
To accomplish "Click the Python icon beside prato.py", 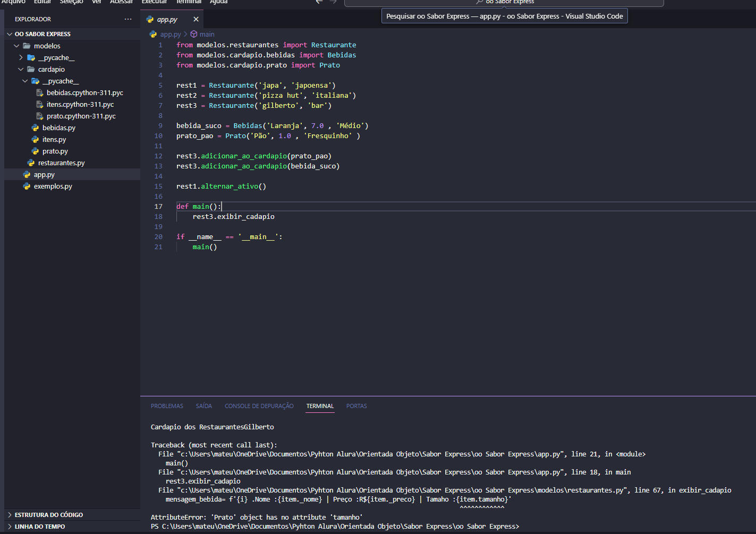I will [35, 151].
